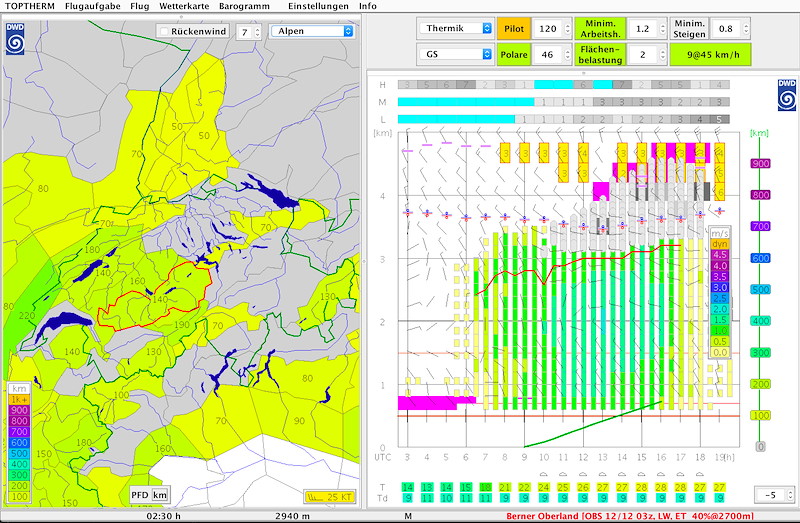Click the cumulus cloud symbol above 10 UTC
Screen dimensions: 800x523
(544, 475)
